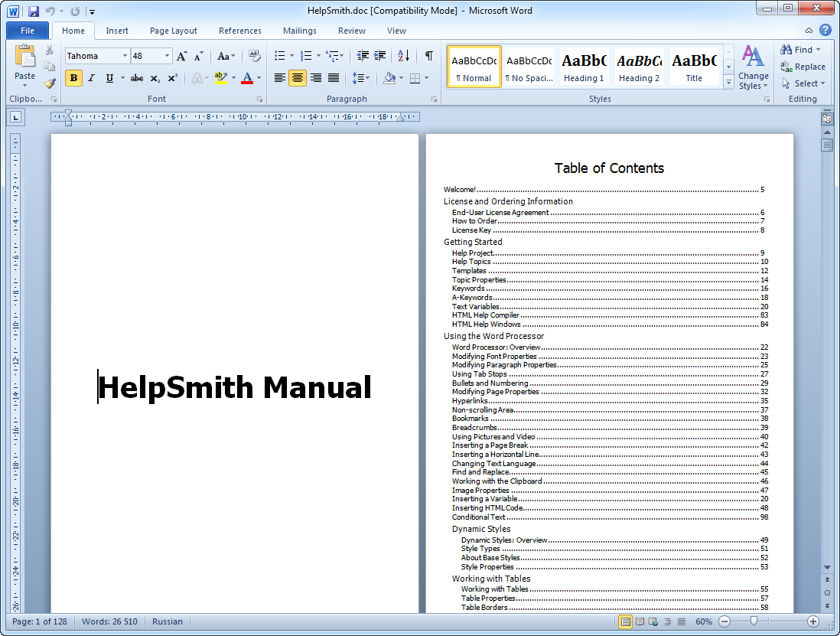Zoom out with minus button
Viewport: 840px width, 636px height.
[x=724, y=621]
